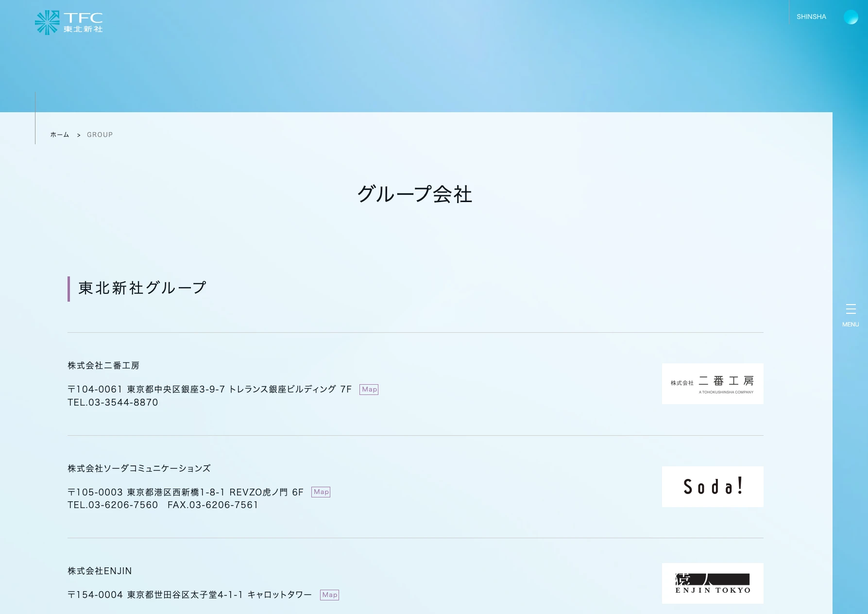
Task: Select the GROUP breadcrumb item
Action: coord(100,135)
